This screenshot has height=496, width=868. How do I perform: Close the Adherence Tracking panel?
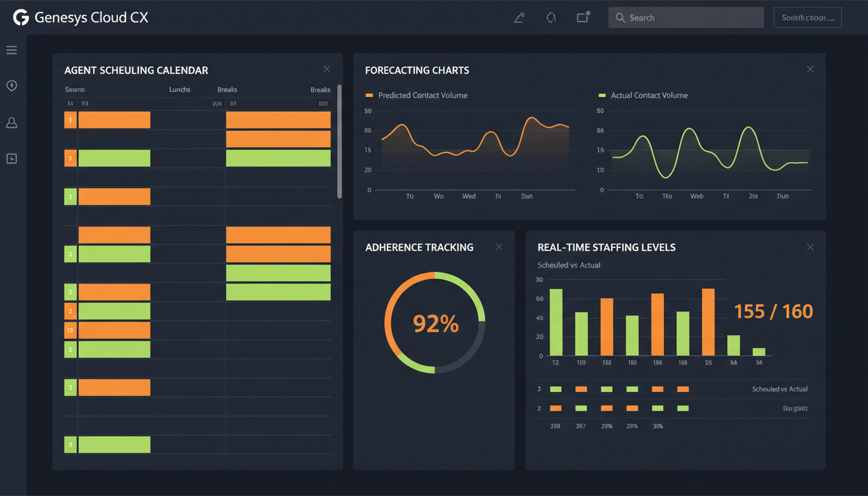499,247
